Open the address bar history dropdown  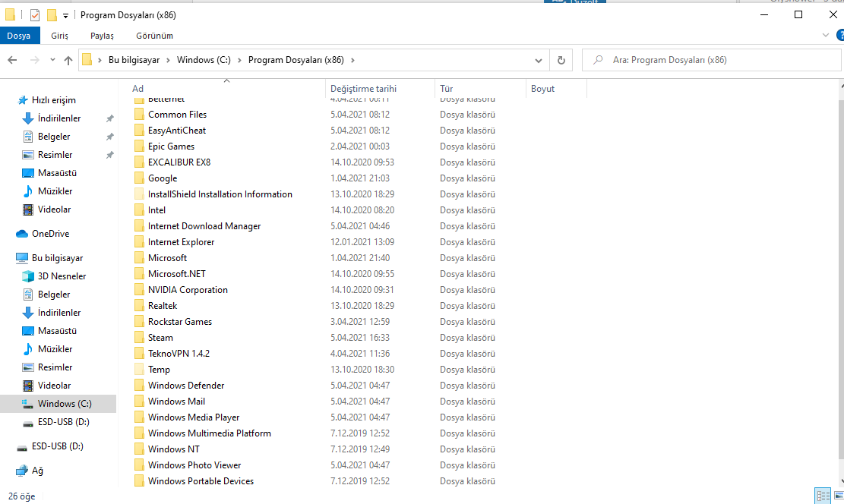click(539, 60)
